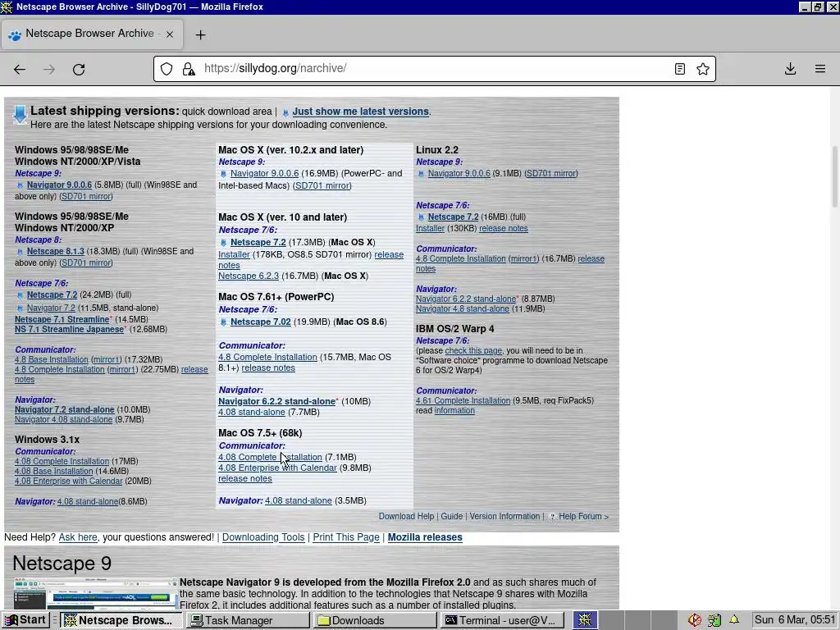
Task: Click the red speaker volume tray icon
Action: pos(695,620)
